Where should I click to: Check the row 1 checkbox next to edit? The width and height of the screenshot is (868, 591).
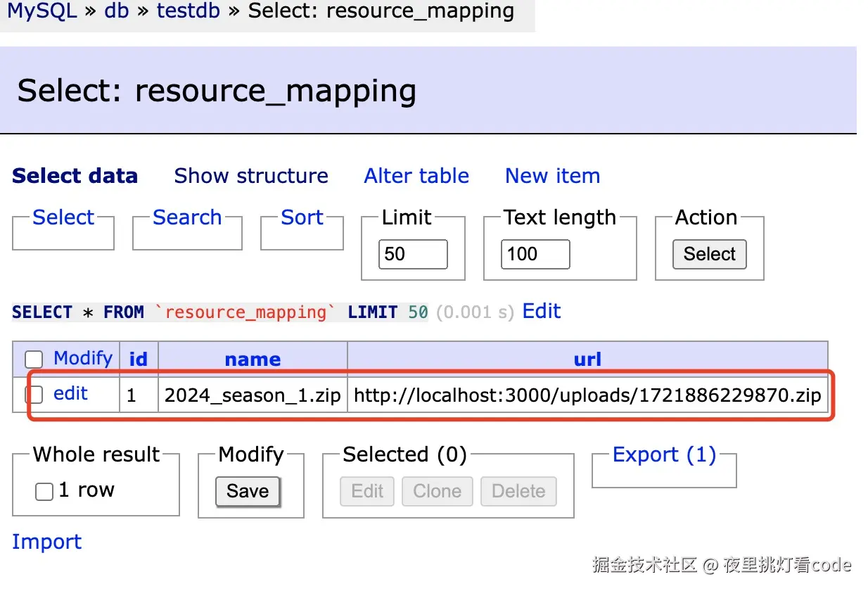pos(34,395)
